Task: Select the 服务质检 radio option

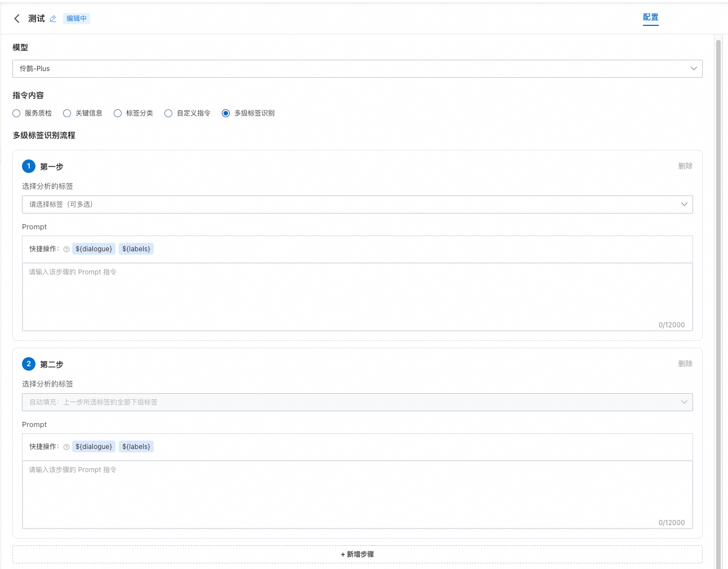Action: 16,113
